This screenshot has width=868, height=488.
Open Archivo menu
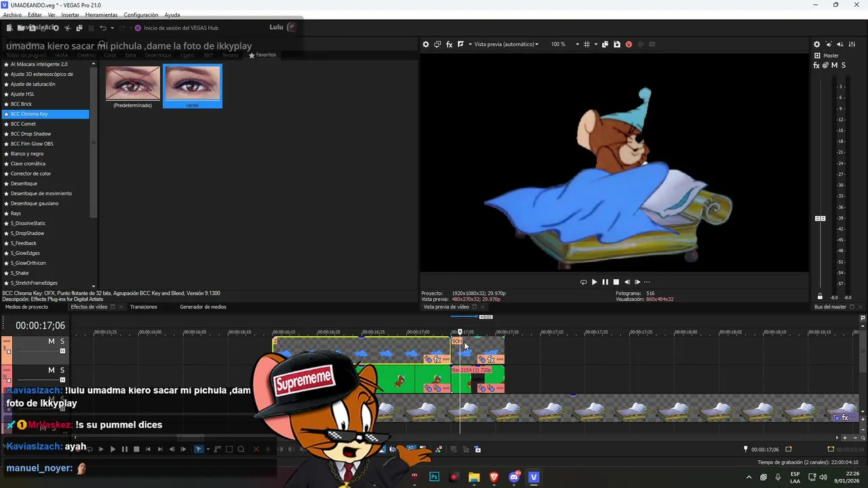(x=12, y=15)
